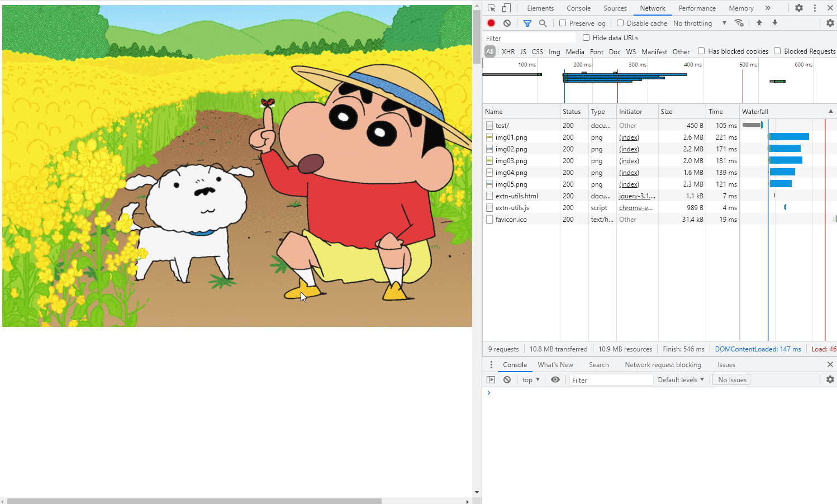Open the network search magnifier icon
Image resolution: width=837 pixels, height=504 pixels.
[543, 23]
